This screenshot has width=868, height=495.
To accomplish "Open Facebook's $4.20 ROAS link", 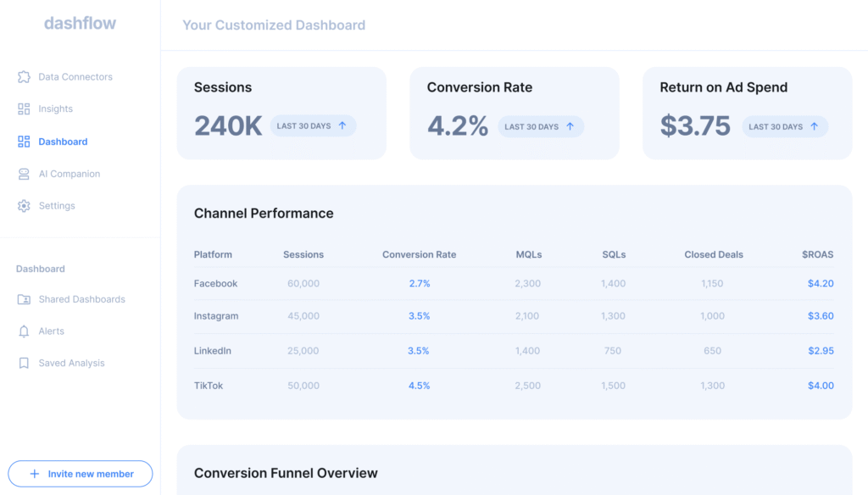I will [821, 283].
